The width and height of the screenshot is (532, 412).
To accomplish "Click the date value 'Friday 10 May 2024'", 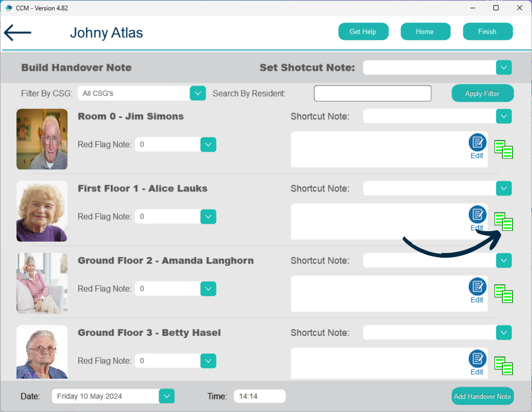I will point(89,396).
